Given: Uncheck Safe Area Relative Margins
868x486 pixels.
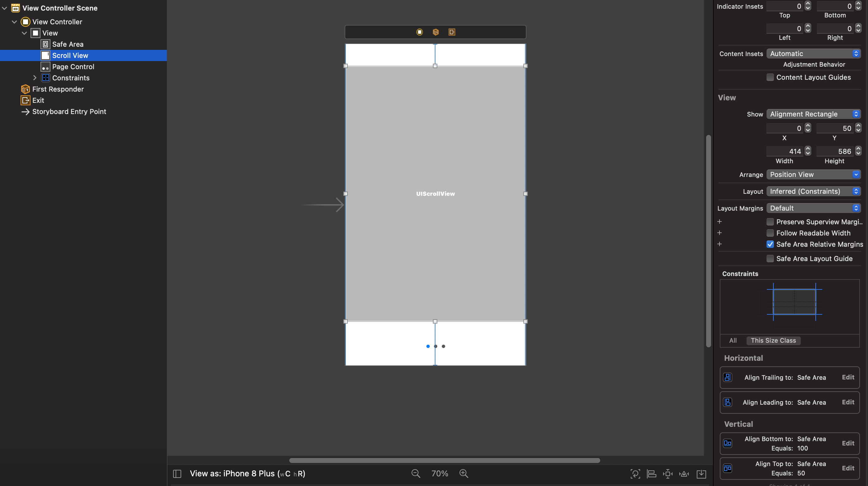Looking at the screenshot, I should click(x=770, y=244).
